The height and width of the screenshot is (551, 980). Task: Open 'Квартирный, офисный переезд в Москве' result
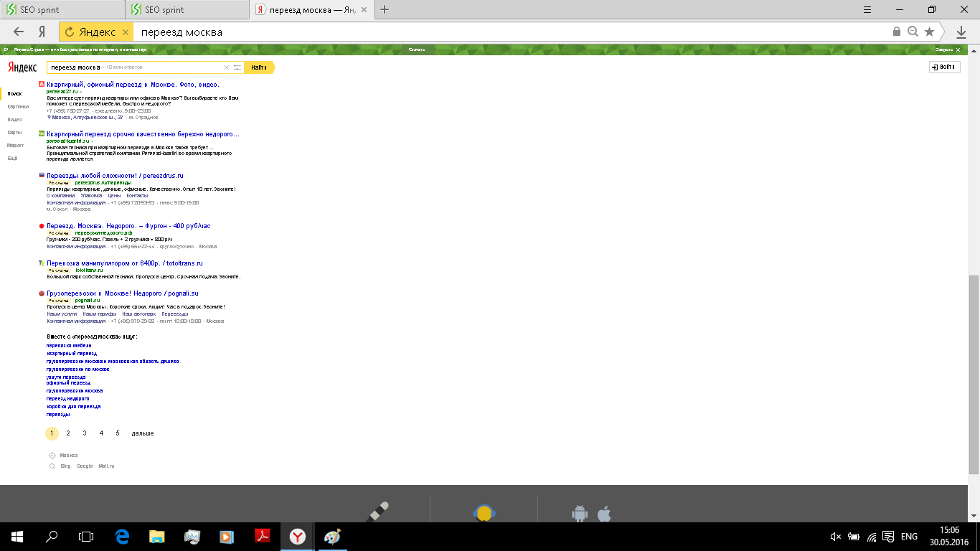click(x=133, y=85)
